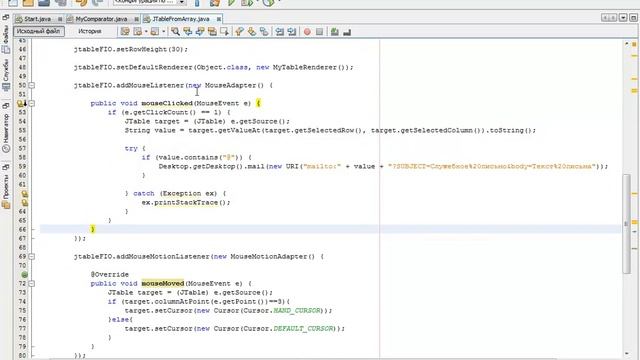Toggle bookmark icon in editor toolbar

(x=264, y=31)
